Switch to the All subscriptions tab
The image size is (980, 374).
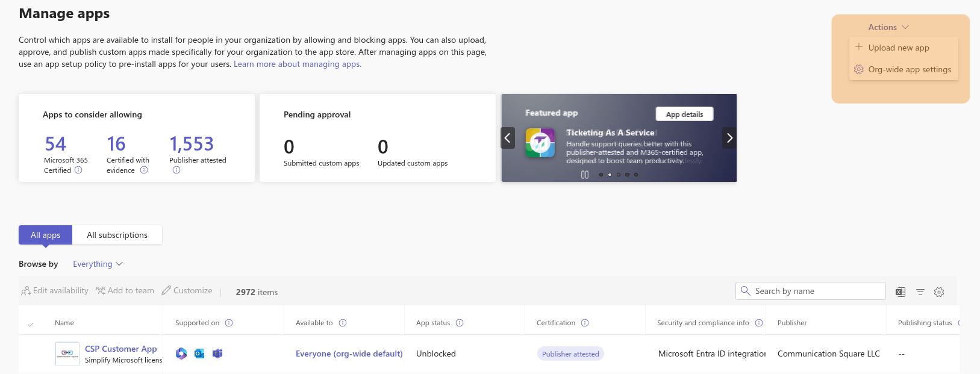pyautogui.click(x=117, y=235)
